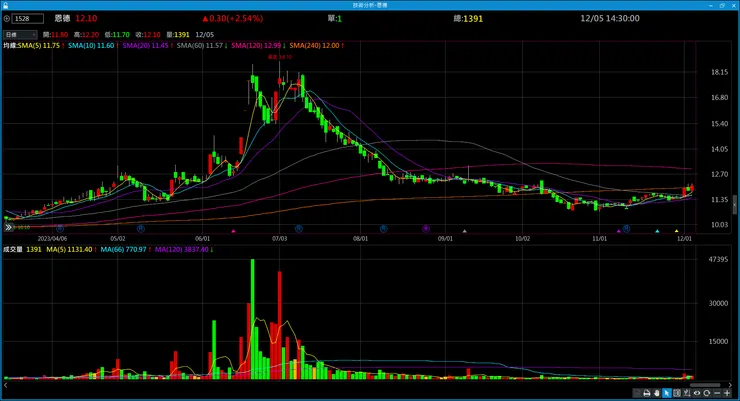The width and height of the screenshot is (740, 401).
Task: Activate the arrow pointer tool
Action: coord(667,393)
